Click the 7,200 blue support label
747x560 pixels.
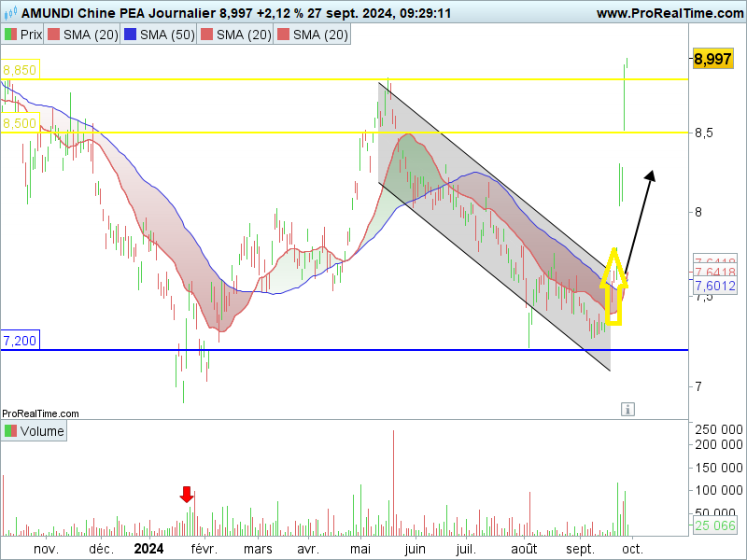pyautogui.click(x=20, y=340)
